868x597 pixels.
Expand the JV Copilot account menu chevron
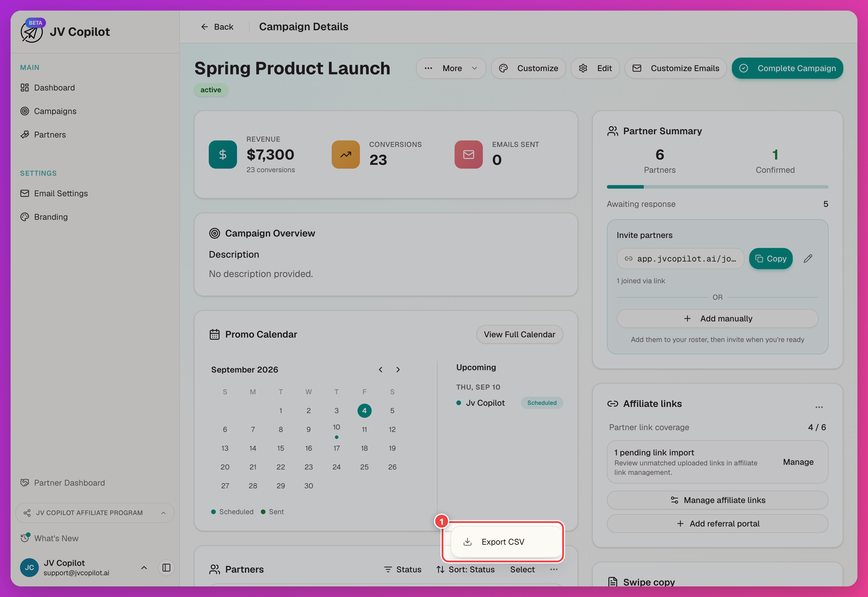[x=144, y=567]
